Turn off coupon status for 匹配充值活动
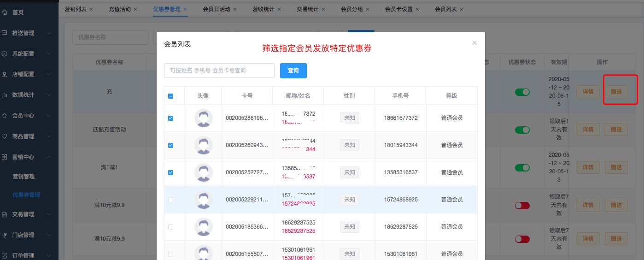 click(522, 130)
